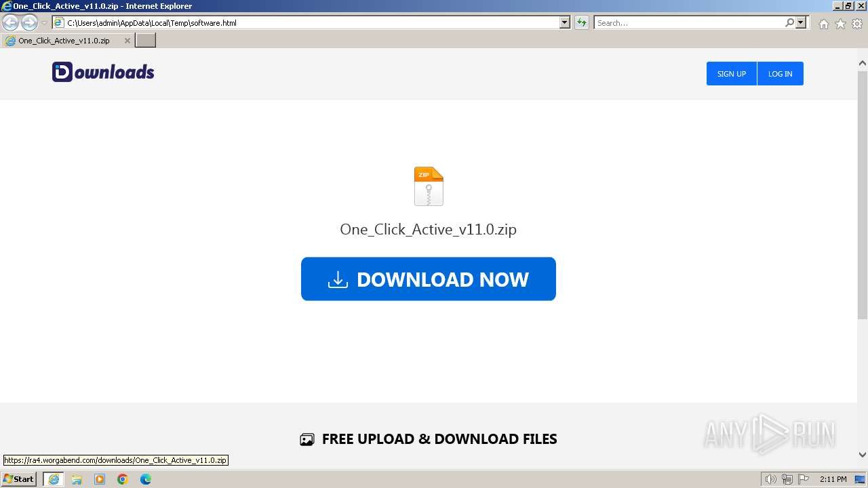
Task: Click the Refresh page icon
Action: click(x=581, y=23)
